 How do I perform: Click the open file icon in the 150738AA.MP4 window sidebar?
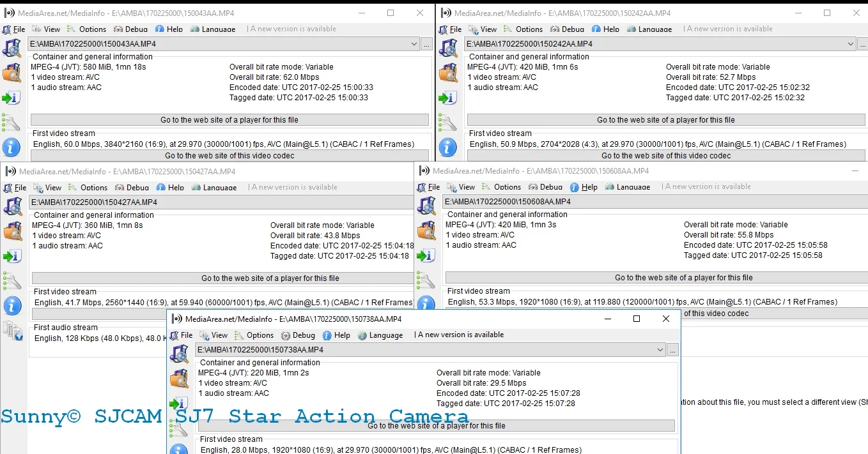(179, 354)
